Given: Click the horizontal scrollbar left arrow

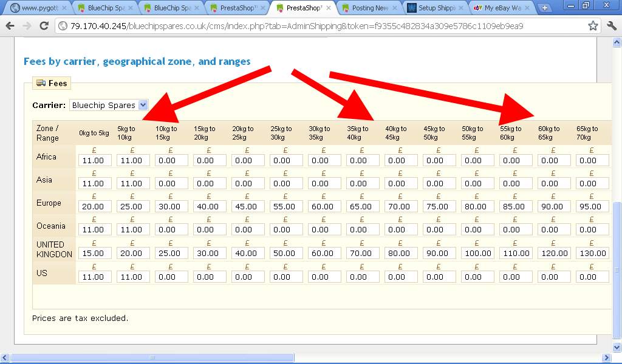Looking at the screenshot, I should click(4, 358).
